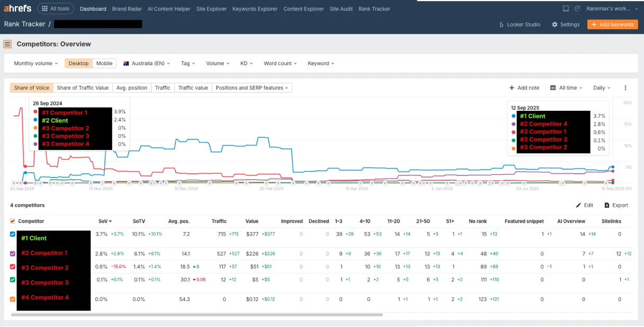Click the Featured snippet column header
Viewport: 644px width, 327px height.
click(x=524, y=221)
